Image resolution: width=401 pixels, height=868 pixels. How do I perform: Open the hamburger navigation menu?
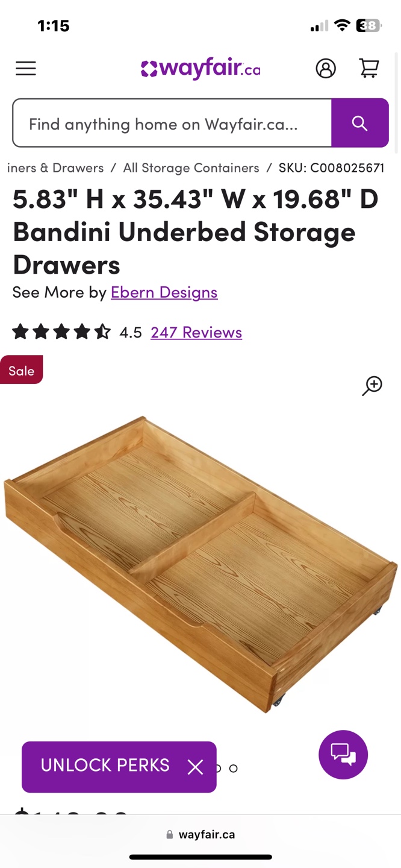(x=26, y=68)
